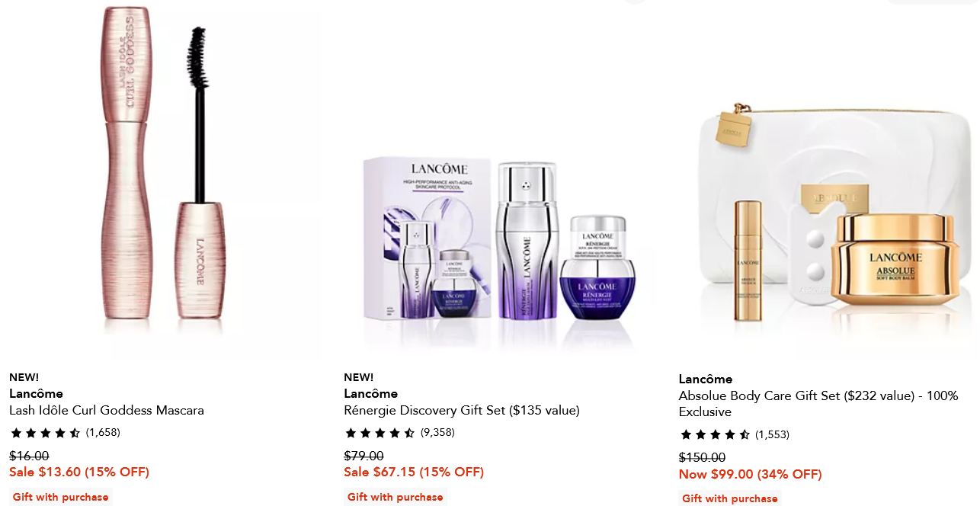The image size is (980, 506).
Task: Click the star rating for Absolue set
Action: tap(715, 434)
